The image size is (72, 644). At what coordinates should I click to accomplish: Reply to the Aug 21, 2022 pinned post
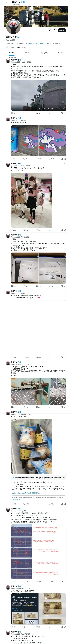12,113
